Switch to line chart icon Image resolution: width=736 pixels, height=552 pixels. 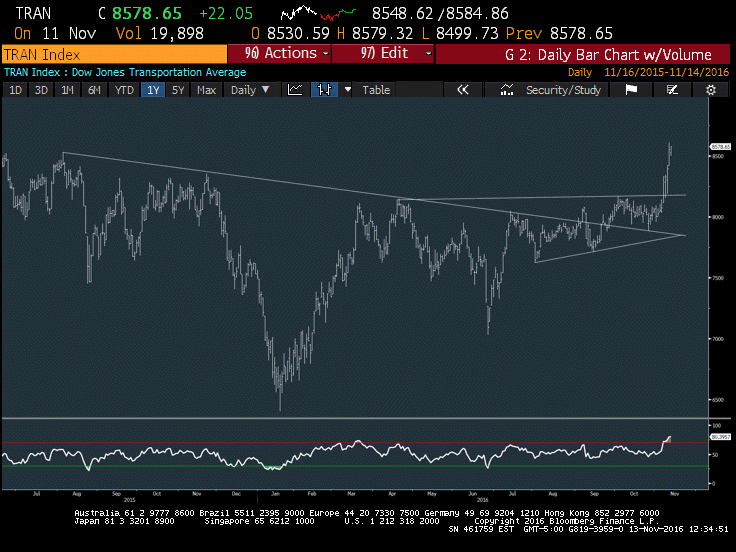coord(295,90)
